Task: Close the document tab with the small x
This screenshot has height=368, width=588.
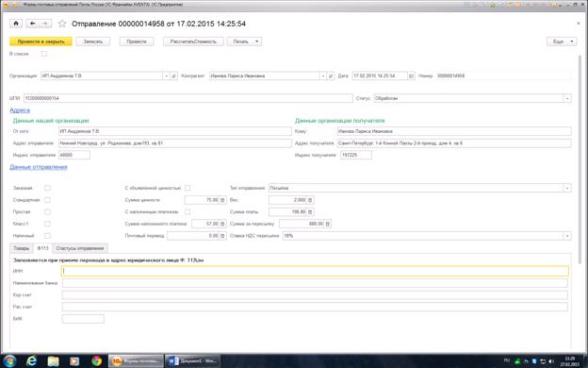Action: [x=578, y=24]
